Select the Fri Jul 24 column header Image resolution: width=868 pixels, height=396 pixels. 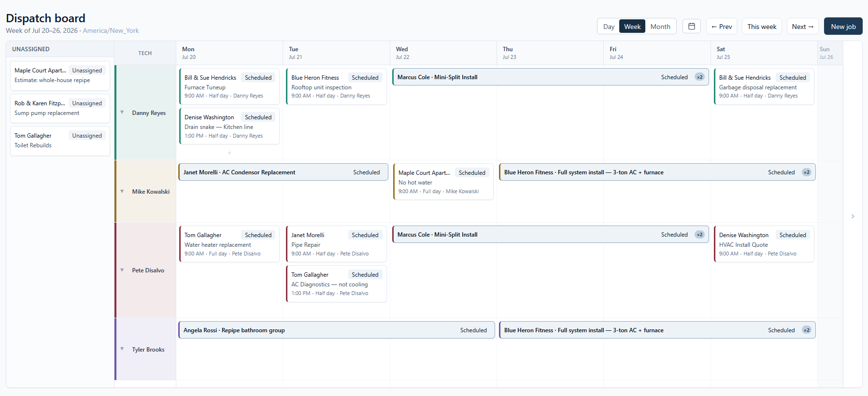657,53
